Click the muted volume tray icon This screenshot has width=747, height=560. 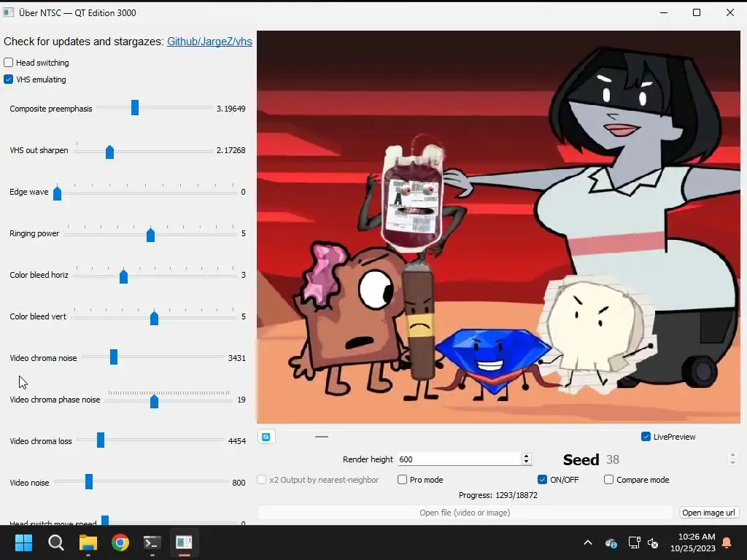tap(653, 542)
